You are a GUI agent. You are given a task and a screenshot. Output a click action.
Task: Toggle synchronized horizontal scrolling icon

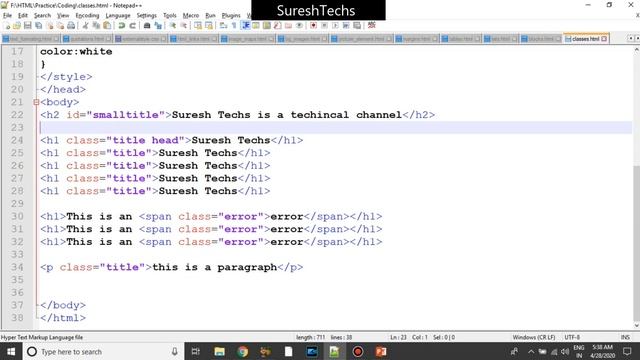(x=209, y=26)
